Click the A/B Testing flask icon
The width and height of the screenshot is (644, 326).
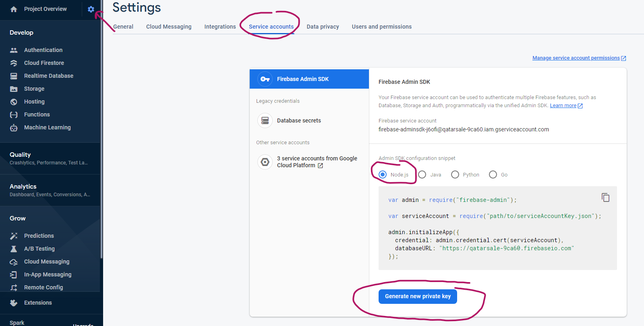coord(14,249)
